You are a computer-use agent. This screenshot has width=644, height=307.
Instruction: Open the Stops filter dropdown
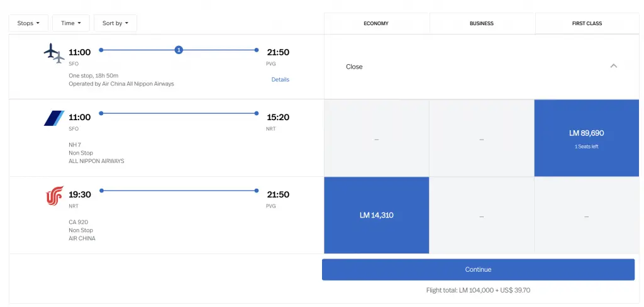28,23
